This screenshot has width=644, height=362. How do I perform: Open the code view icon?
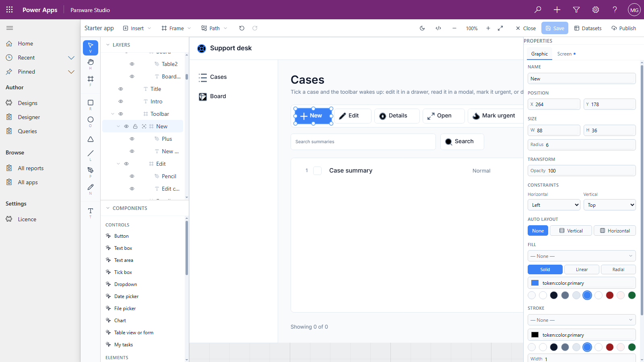[x=438, y=28]
